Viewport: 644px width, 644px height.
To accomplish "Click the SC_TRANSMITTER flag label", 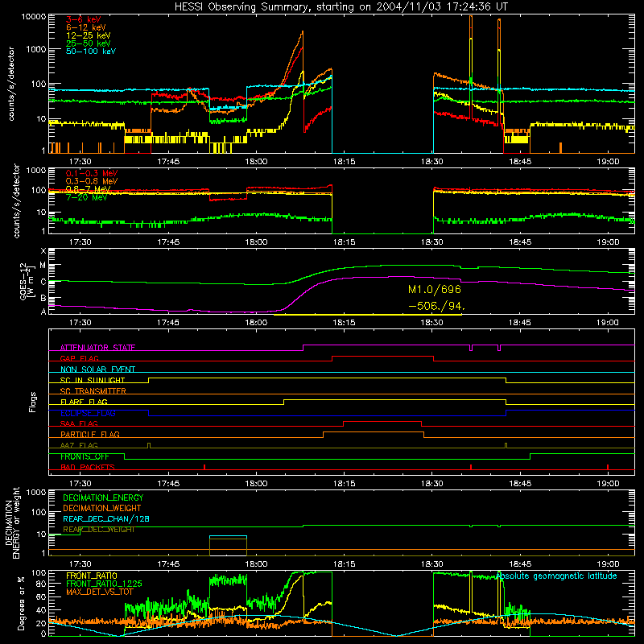I will pos(93,390).
